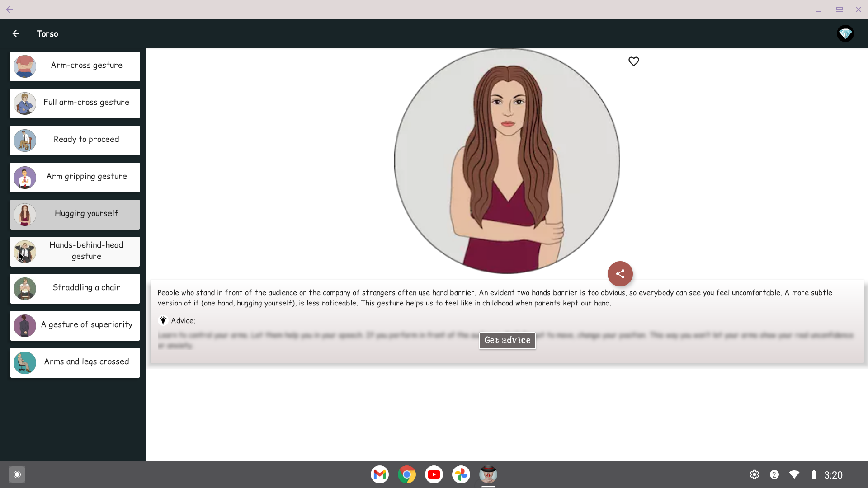Image resolution: width=868 pixels, height=488 pixels.
Task: Open settings gear in system tray
Action: 754,474
